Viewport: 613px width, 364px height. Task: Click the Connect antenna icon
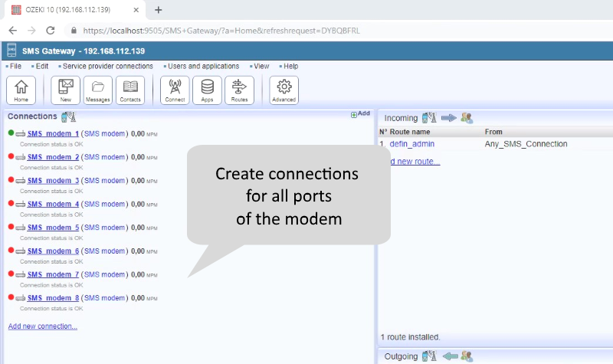[175, 90]
